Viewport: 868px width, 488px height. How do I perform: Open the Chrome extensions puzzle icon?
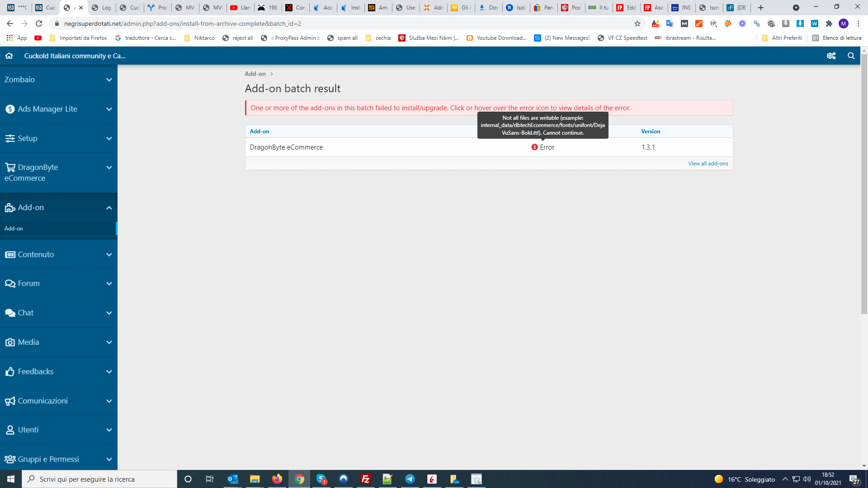point(829,23)
